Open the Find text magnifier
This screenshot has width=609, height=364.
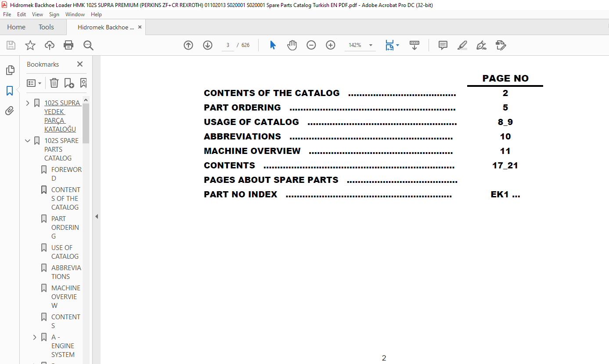coord(88,45)
